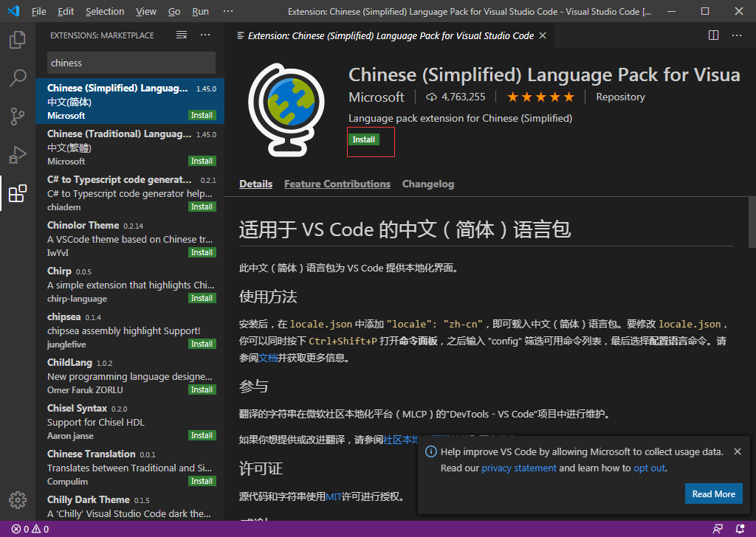Select the chipsea extension list item

130,330
